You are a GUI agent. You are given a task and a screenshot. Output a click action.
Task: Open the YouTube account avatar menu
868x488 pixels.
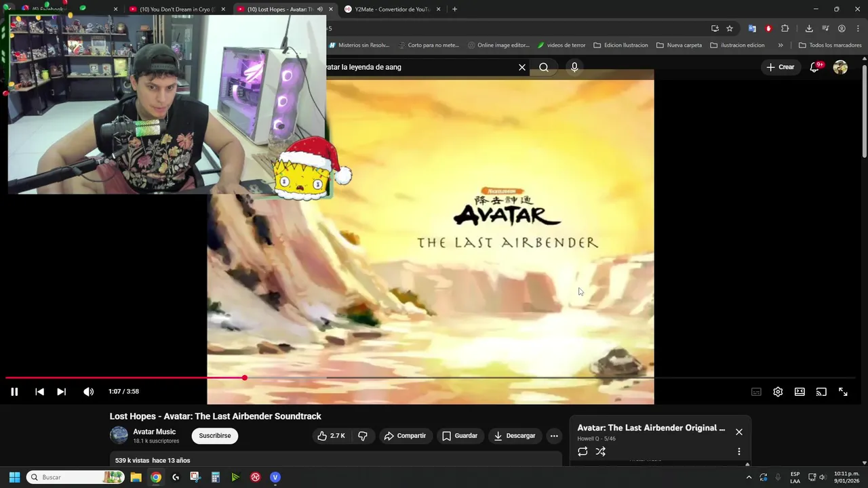click(840, 67)
